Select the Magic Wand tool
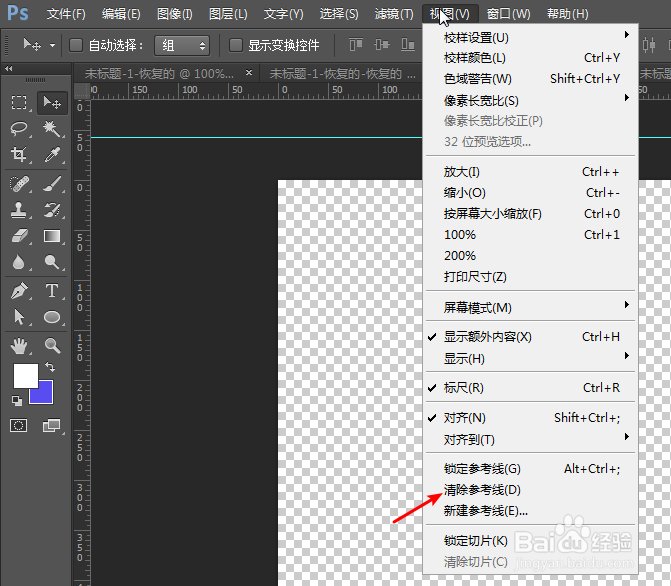 point(52,128)
